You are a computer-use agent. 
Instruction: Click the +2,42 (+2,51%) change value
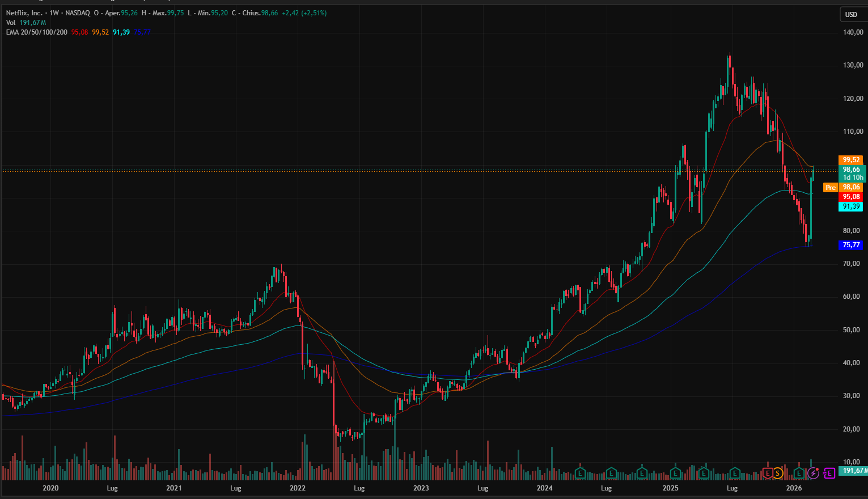(304, 13)
